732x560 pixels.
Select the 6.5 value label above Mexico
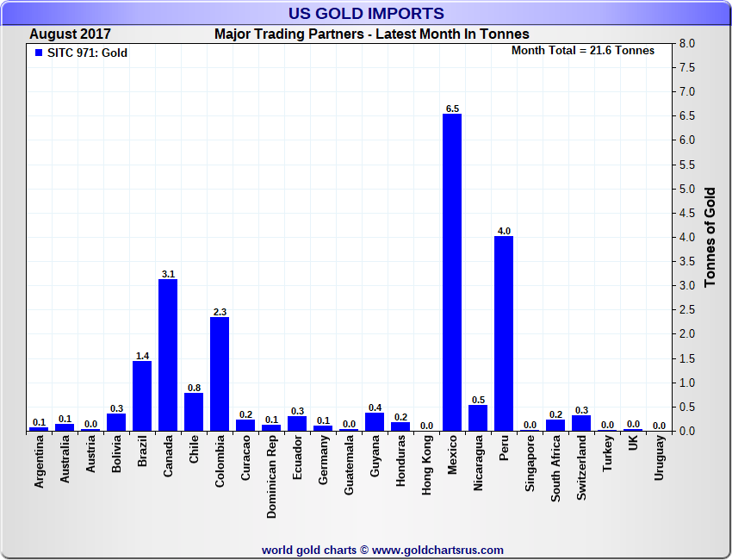click(452, 108)
